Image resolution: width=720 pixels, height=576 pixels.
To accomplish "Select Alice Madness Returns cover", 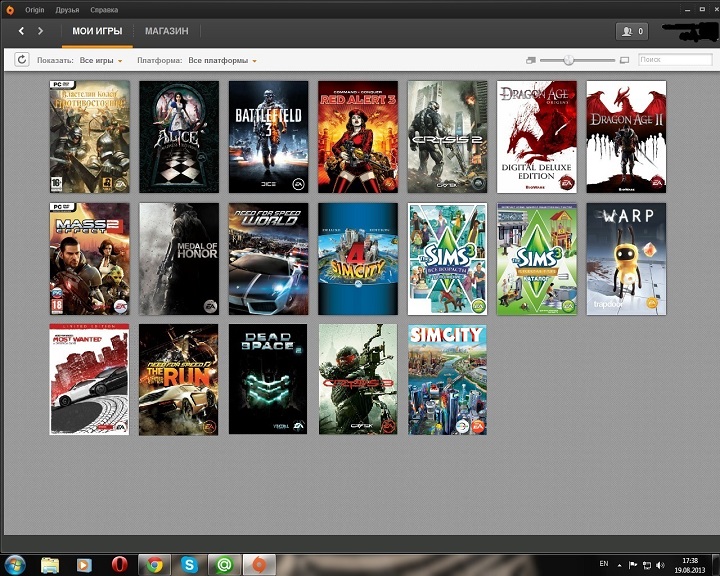I will [179, 137].
